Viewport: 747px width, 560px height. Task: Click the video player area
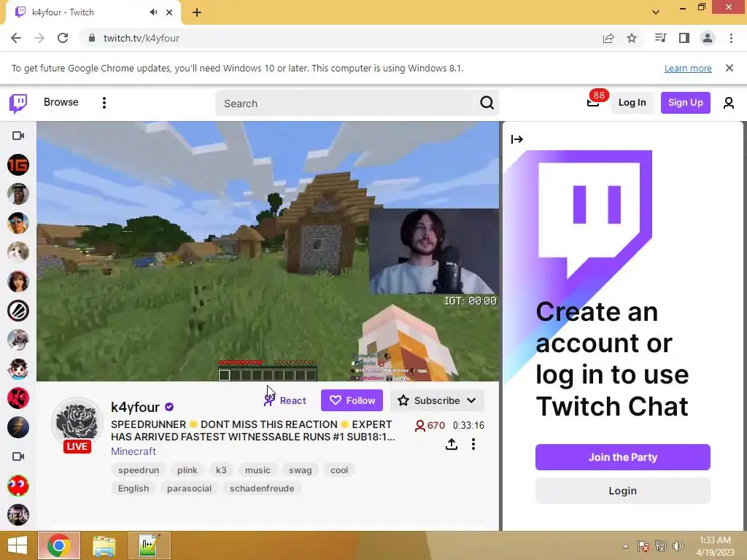click(x=268, y=252)
